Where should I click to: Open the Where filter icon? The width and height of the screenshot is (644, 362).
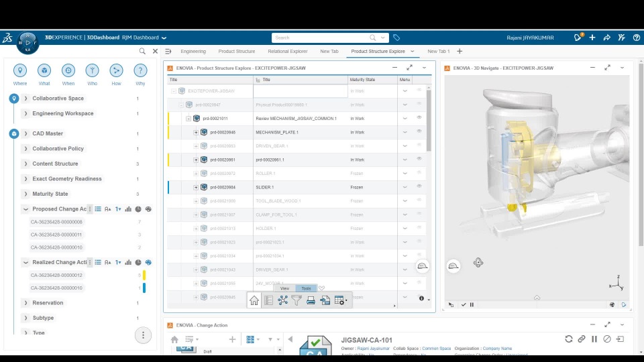tap(19, 70)
